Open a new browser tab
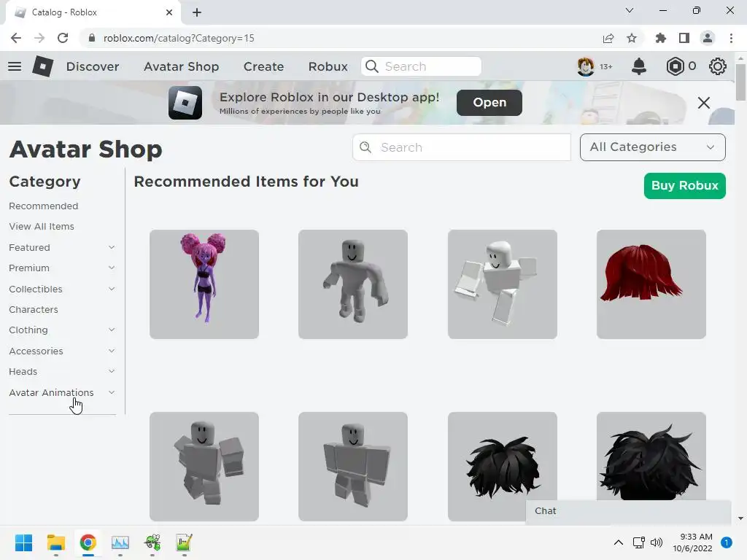The height and width of the screenshot is (560, 747). (197, 12)
